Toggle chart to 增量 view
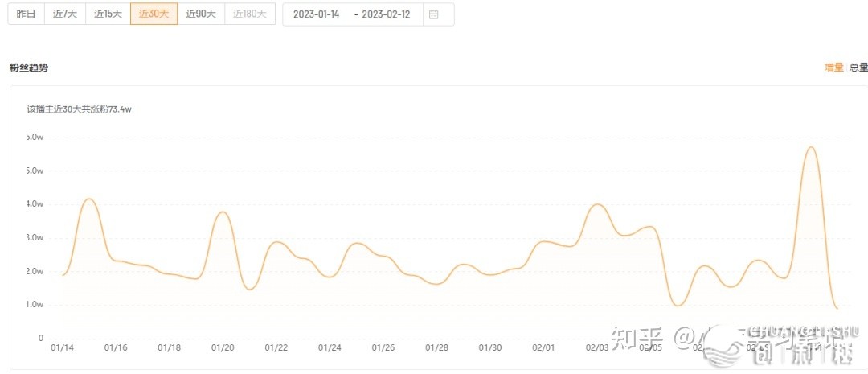Viewport: 868px width, 374px height. [833, 68]
